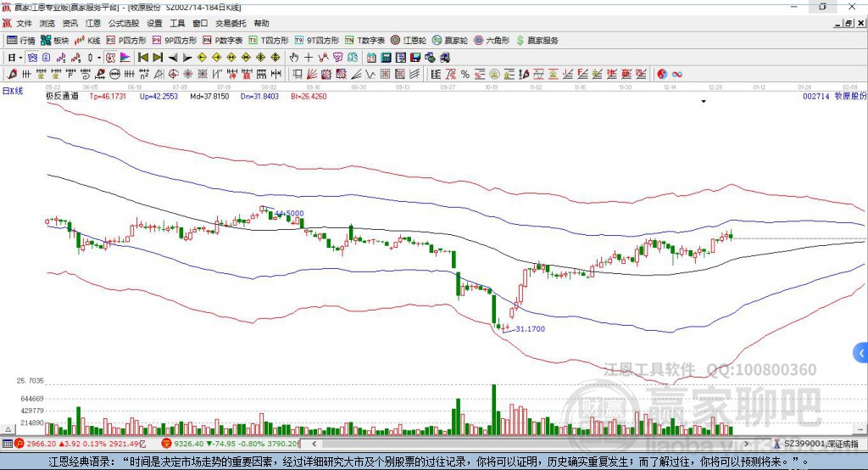The height and width of the screenshot is (470, 868).
Task: Open the 设置 menu
Action: point(154,23)
